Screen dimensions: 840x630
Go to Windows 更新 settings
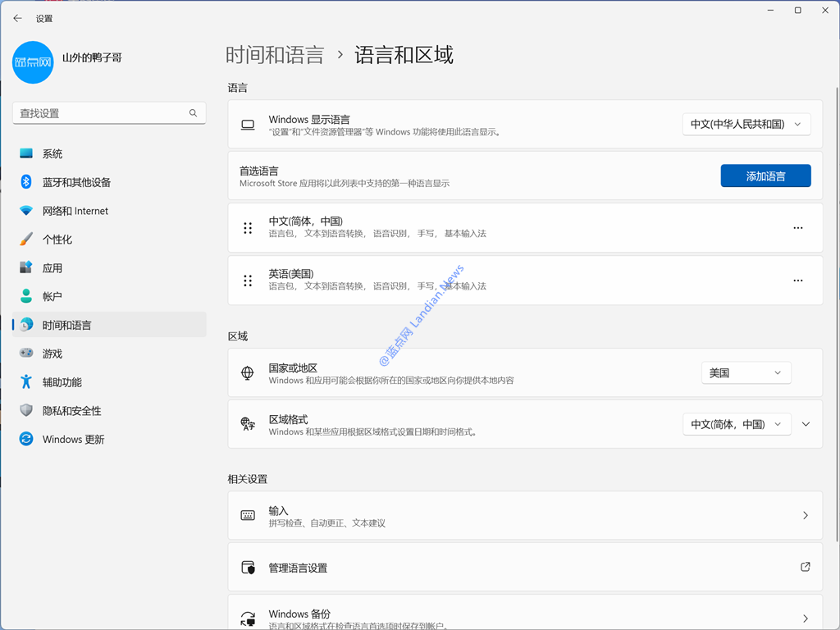[x=73, y=440]
